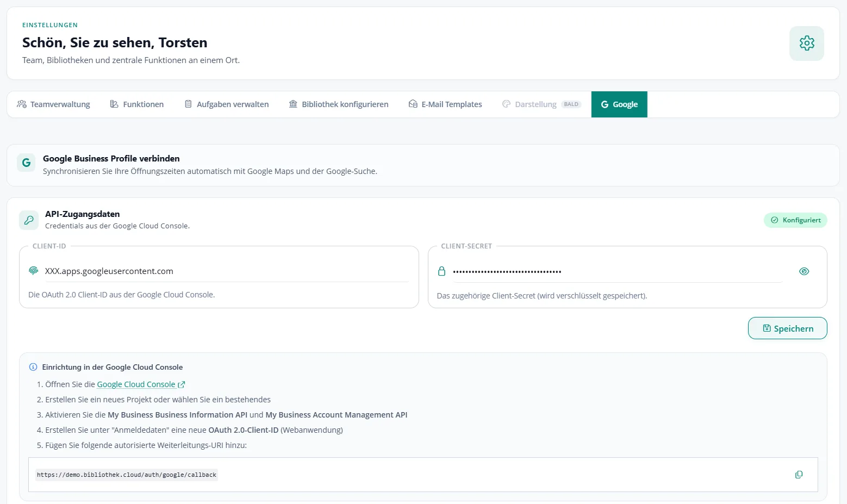Viewport: 847px width, 504px height.
Task: Open the Teamverwaltung tab
Action: click(x=53, y=104)
